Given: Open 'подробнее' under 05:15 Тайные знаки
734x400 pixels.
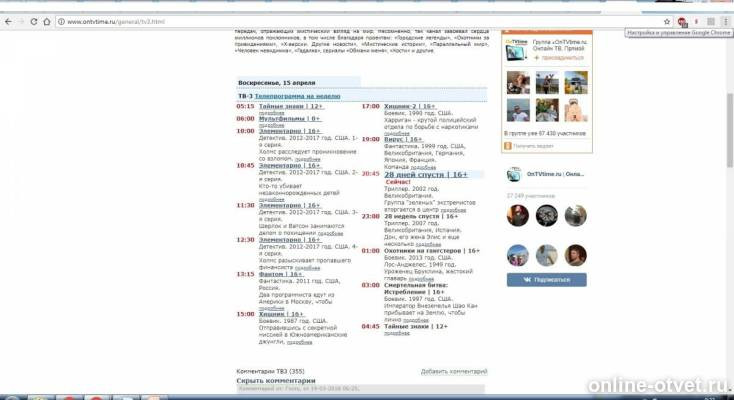Looking at the screenshot, I should (272, 113).
